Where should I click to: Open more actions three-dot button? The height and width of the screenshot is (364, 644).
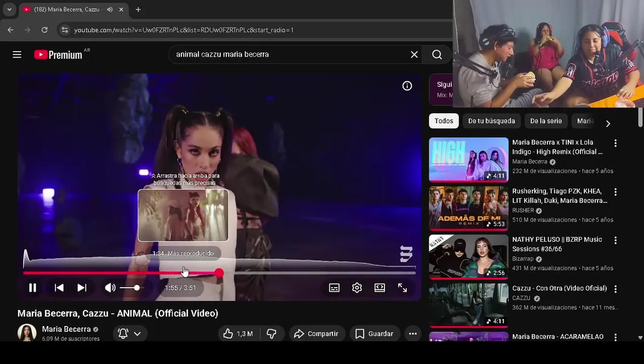(413, 334)
